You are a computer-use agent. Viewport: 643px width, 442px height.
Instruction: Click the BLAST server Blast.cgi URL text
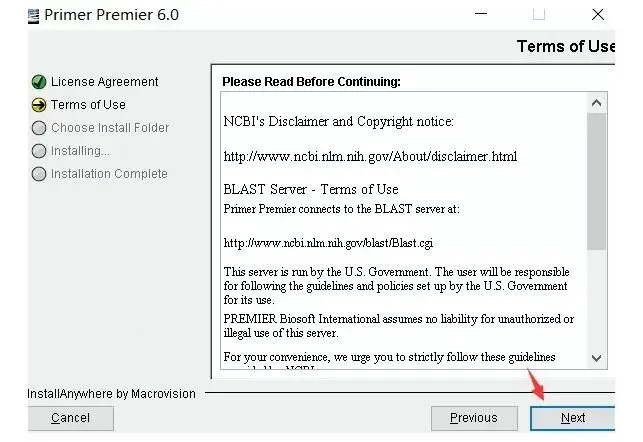coord(328,243)
